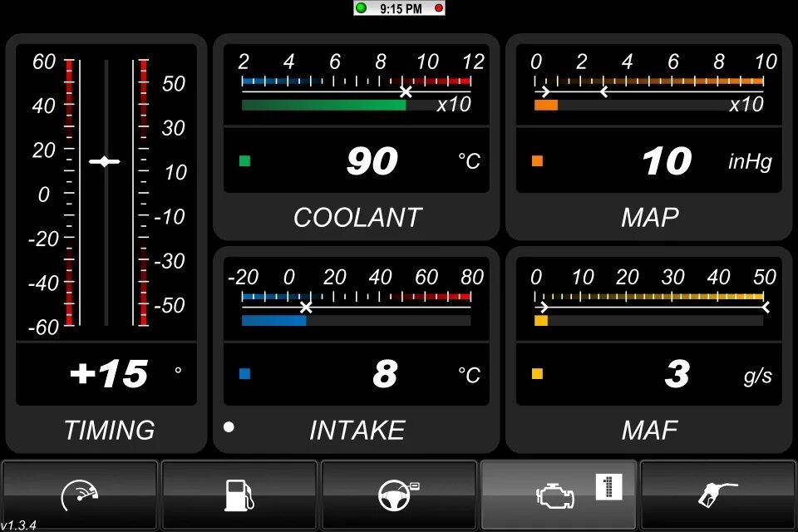Select the INTAKE gauge label
Image resolution: width=798 pixels, height=532 pixels.
pyautogui.click(x=357, y=431)
